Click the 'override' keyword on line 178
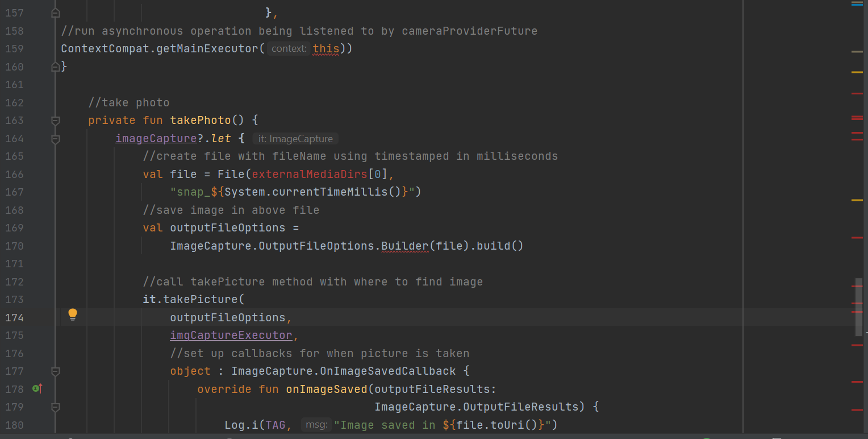The width and height of the screenshot is (868, 439). 224,389
